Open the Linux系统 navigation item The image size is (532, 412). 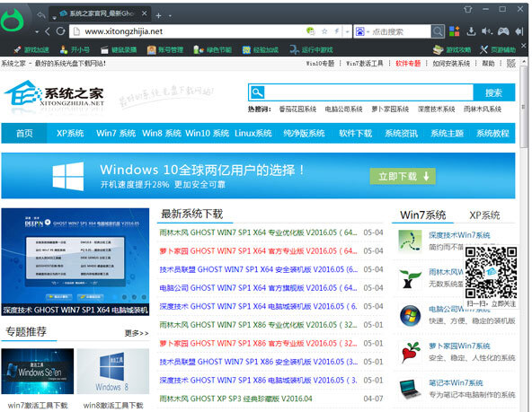253,133
